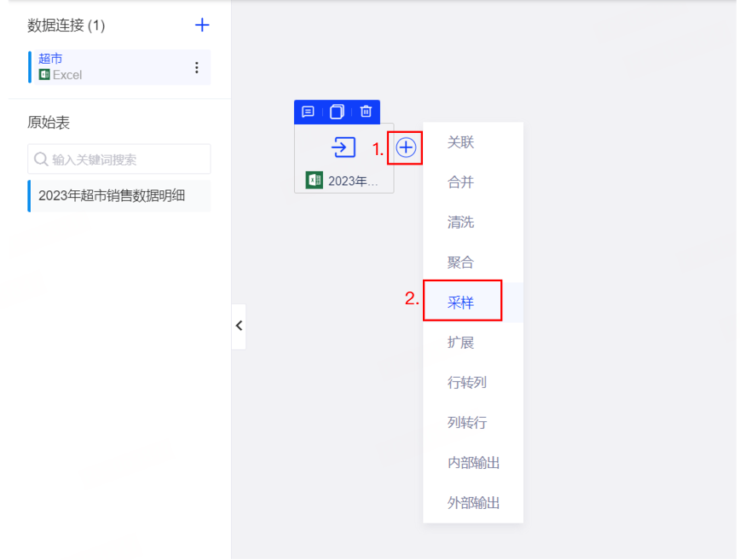Choose 聚合 in the operation menu

coord(460,263)
